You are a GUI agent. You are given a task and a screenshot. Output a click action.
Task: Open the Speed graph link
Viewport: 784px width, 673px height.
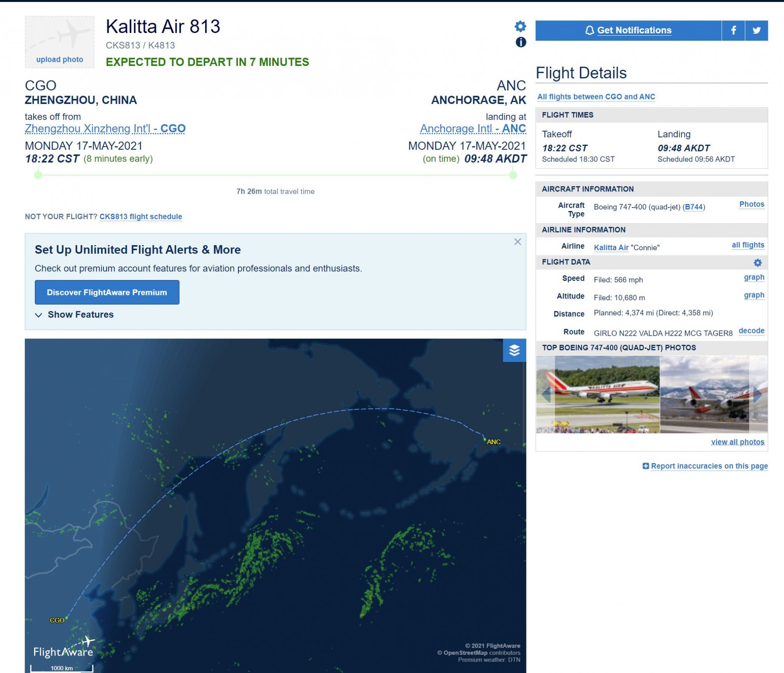click(754, 277)
